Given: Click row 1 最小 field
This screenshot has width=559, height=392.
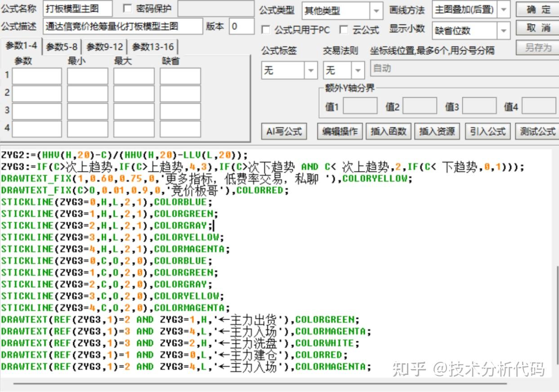Looking at the screenshot, I should click(88, 76).
